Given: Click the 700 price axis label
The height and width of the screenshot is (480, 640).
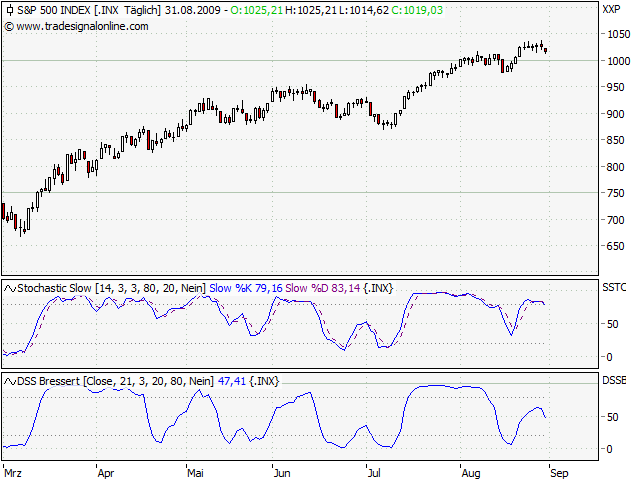Looking at the screenshot, I should coord(616,220).
